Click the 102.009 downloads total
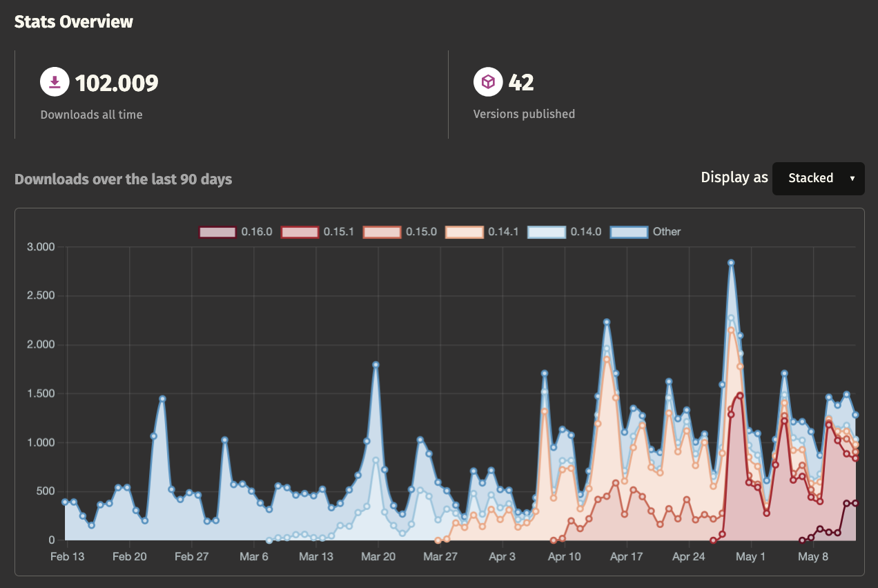This screenshot has width=878, height=588. tap(117, 83)
